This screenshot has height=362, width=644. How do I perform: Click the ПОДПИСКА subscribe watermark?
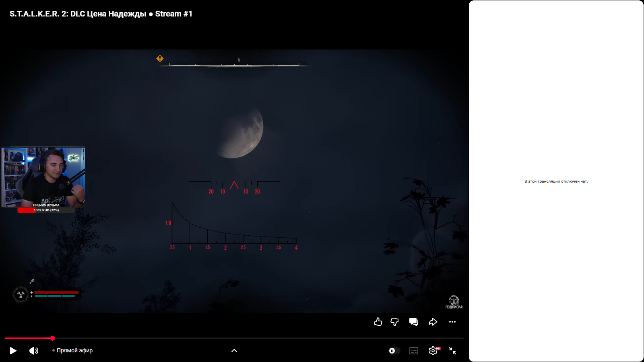tap(454, 302)
